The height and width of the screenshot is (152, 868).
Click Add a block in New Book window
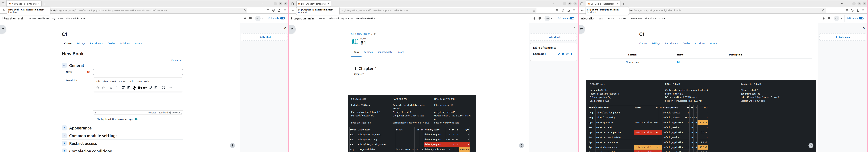264,37
